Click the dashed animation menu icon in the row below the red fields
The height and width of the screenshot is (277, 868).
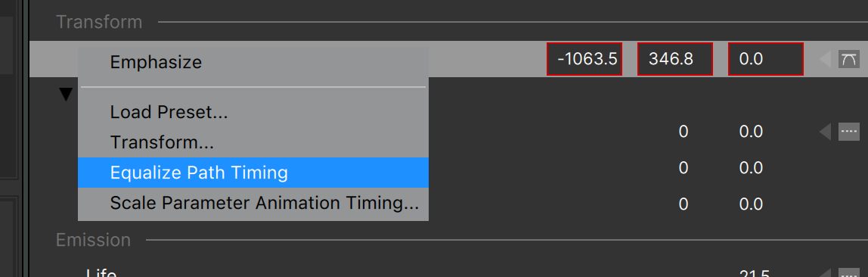[848, 132]
